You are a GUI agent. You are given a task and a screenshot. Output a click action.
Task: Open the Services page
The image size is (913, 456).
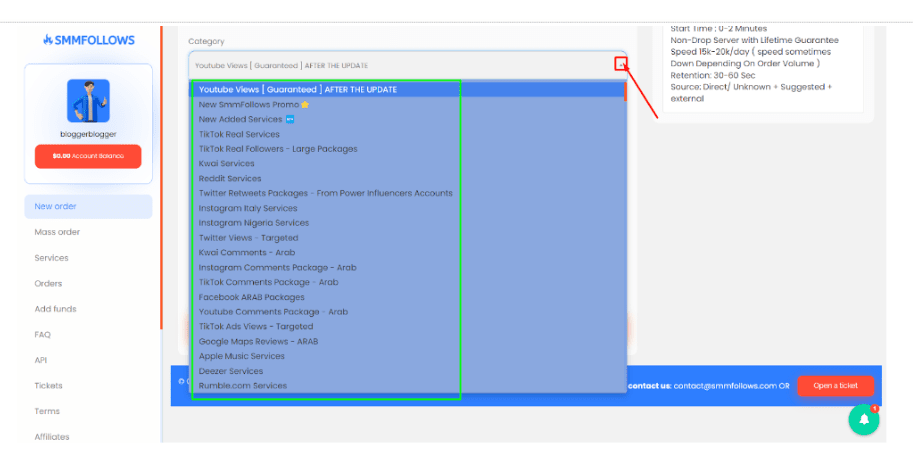pos(51,257)
